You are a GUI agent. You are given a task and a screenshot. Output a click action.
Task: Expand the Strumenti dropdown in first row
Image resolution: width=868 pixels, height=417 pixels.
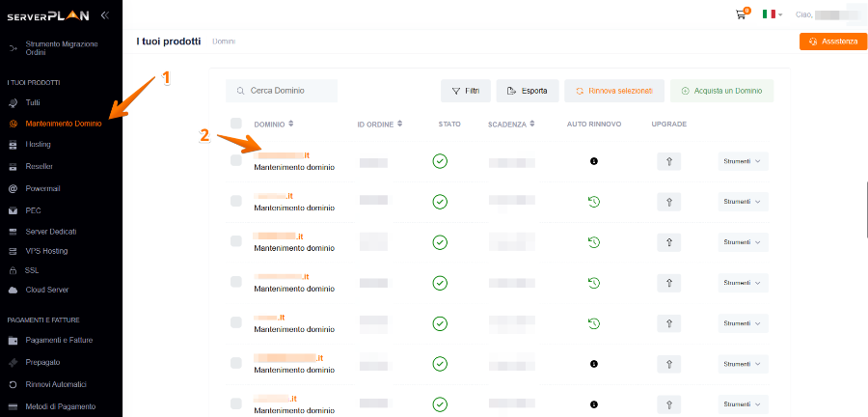743,161
